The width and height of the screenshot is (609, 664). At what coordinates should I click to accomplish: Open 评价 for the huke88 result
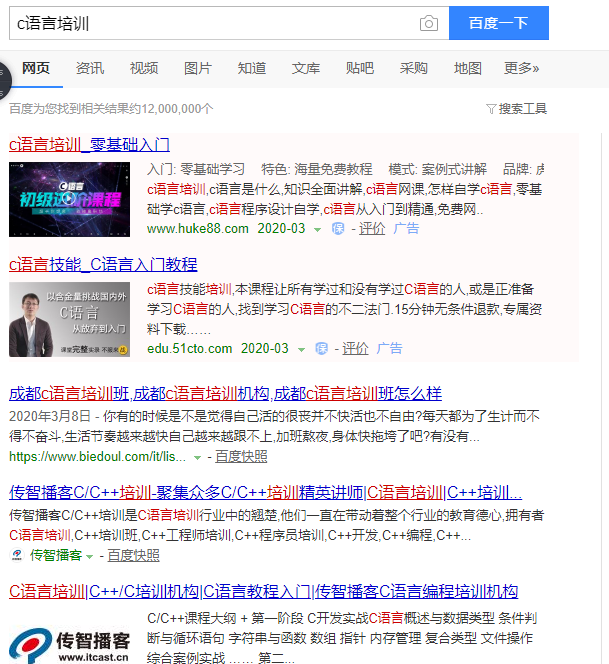(372, 229)
